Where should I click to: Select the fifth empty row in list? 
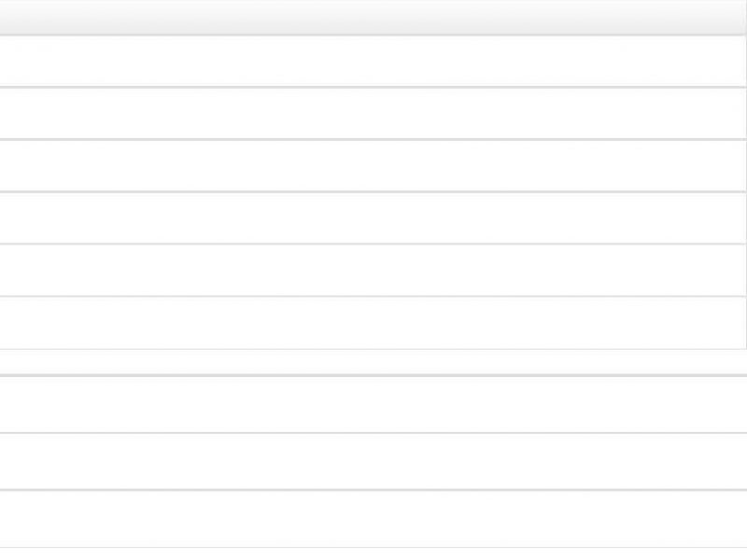coord(373,271)
